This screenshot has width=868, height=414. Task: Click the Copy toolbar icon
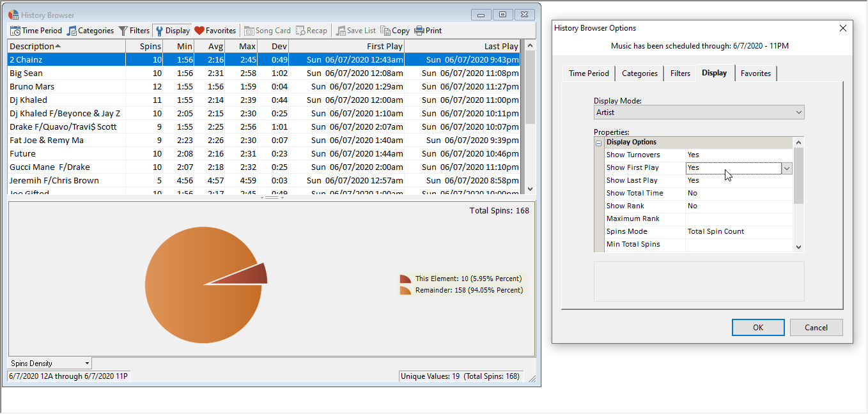click(385, 31)
